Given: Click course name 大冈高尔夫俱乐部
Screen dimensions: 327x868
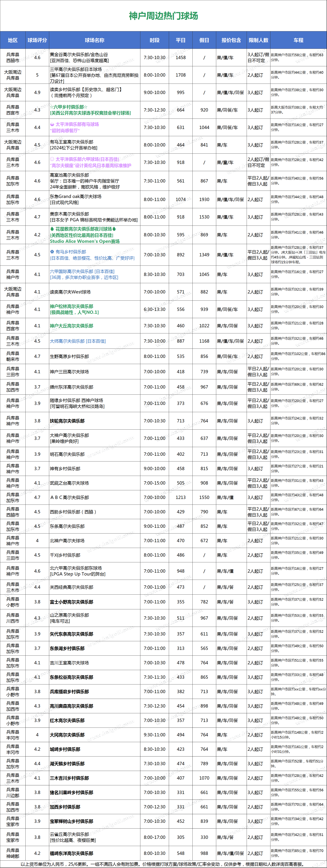Looking at the screenshot, I should click(67, 735).
